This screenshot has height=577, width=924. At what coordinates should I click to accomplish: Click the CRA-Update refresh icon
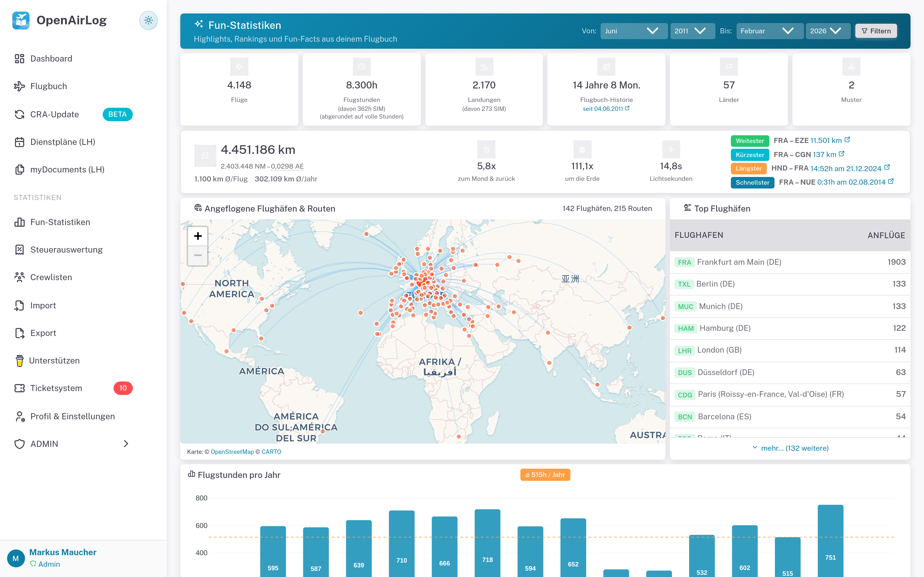pyautogui.click(x=20, y=114)
